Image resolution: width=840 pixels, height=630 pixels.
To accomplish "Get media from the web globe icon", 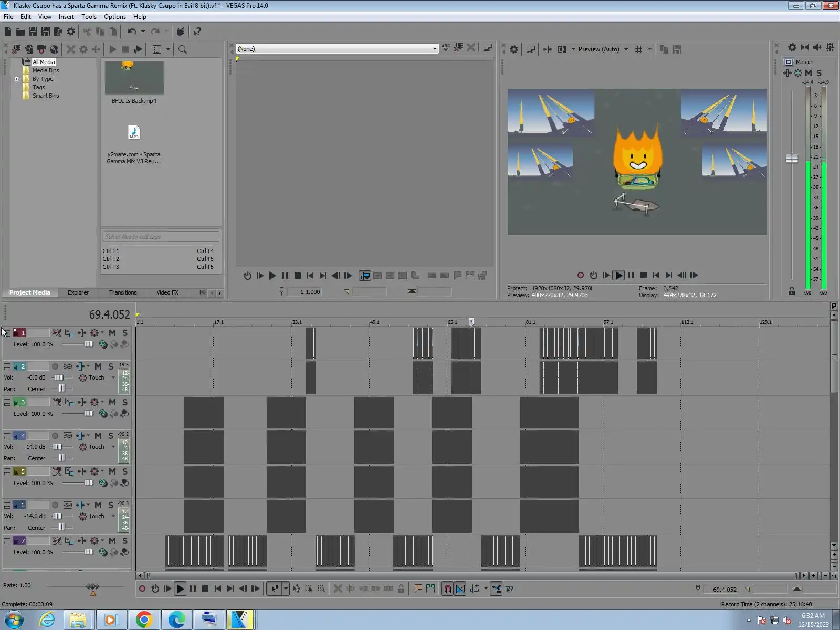I will (54, 49).
